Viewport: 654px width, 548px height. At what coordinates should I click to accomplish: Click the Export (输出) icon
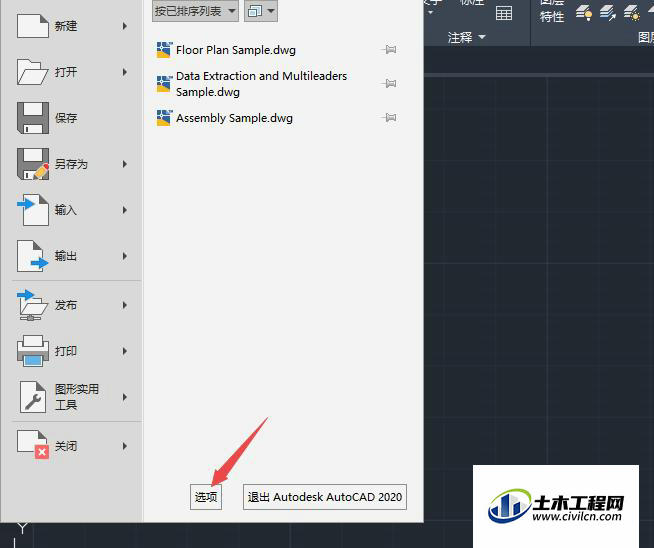click(33, 256)
